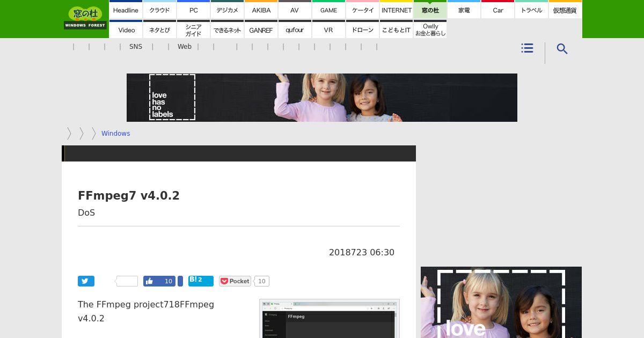This screenshot has height=338, width=644.
Task: Open the hamburger list menu icon
Action: [x=527, y=48]
